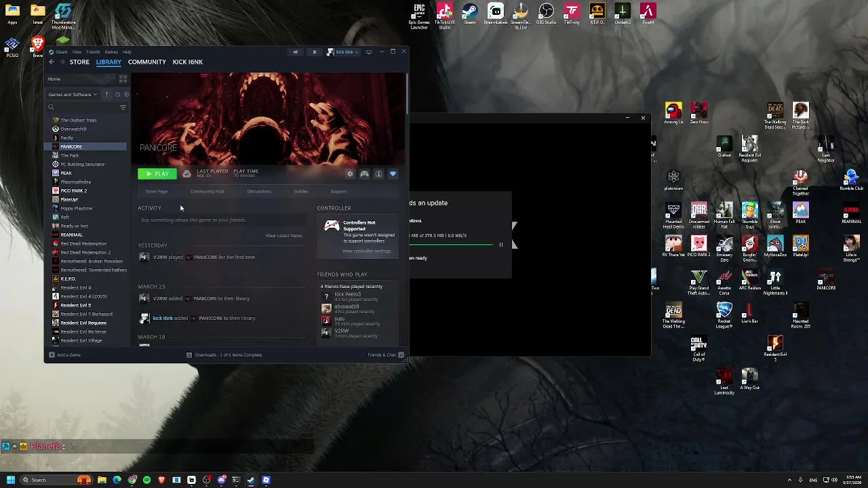The height and width of the screenshot is (488, 868).
Task: Open the Steam announcements megaphone icon
Action: point(295,52)
